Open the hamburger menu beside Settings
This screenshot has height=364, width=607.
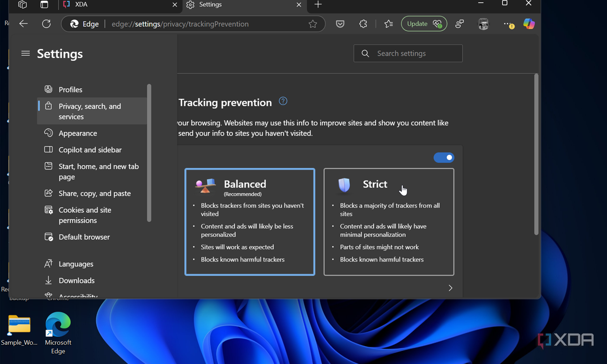25,53
